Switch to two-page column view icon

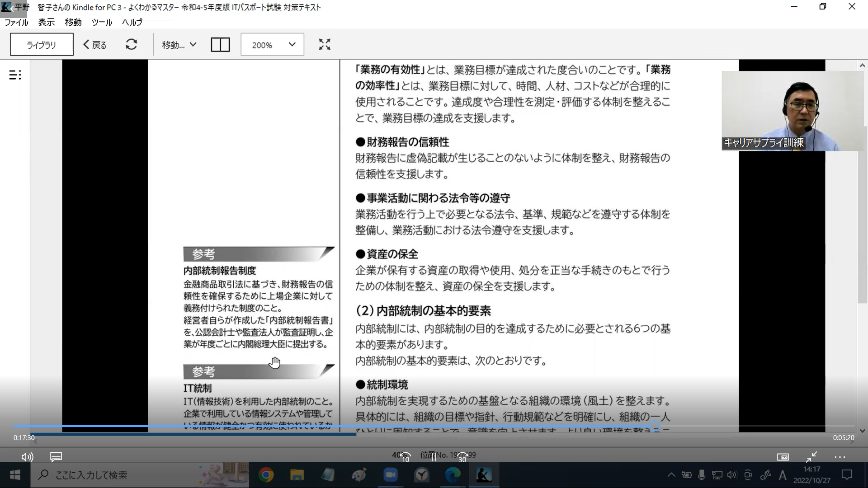221,45
